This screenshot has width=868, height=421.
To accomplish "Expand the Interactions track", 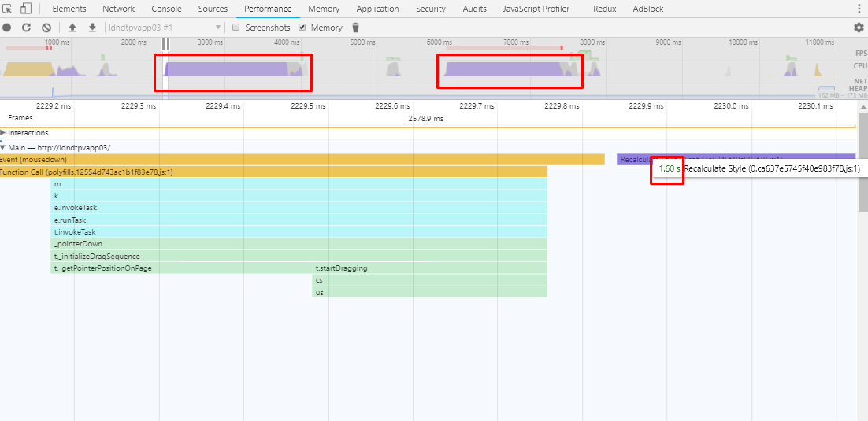I will pos(3,133).
